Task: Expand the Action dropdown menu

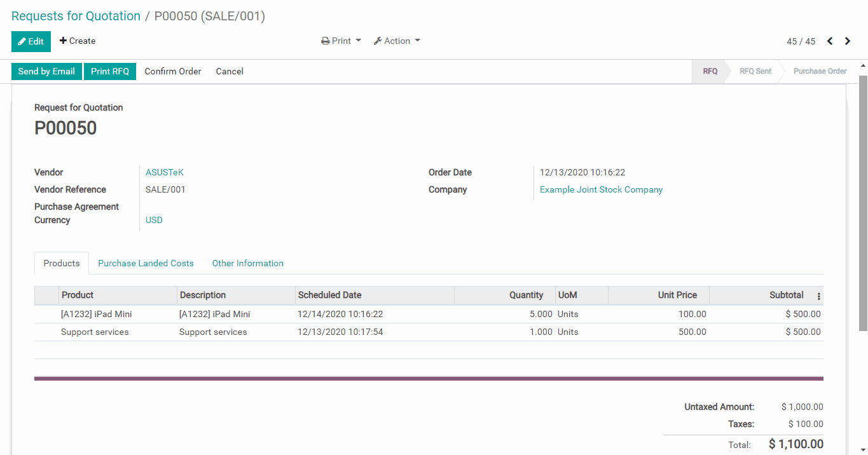Action: [397, 41]
